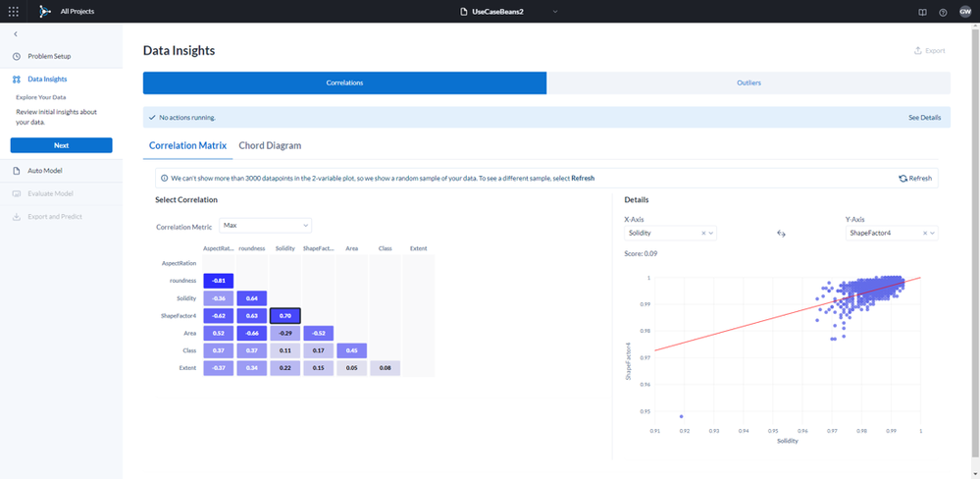The image size is (980, 479).
Task: Click the Next button
Action: (x=61, y=145)
